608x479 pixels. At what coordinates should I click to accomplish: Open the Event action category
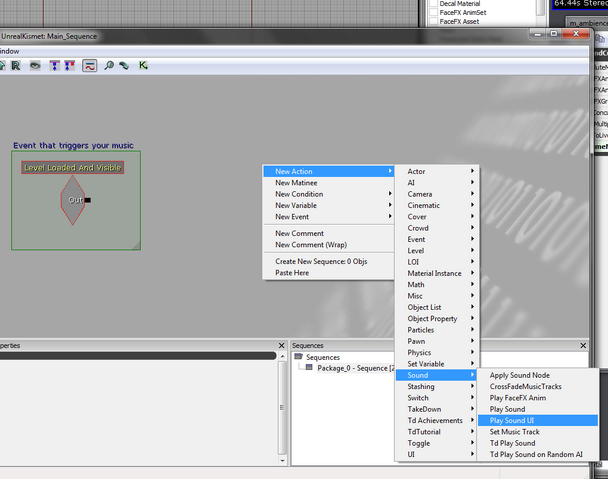point(437,239)
